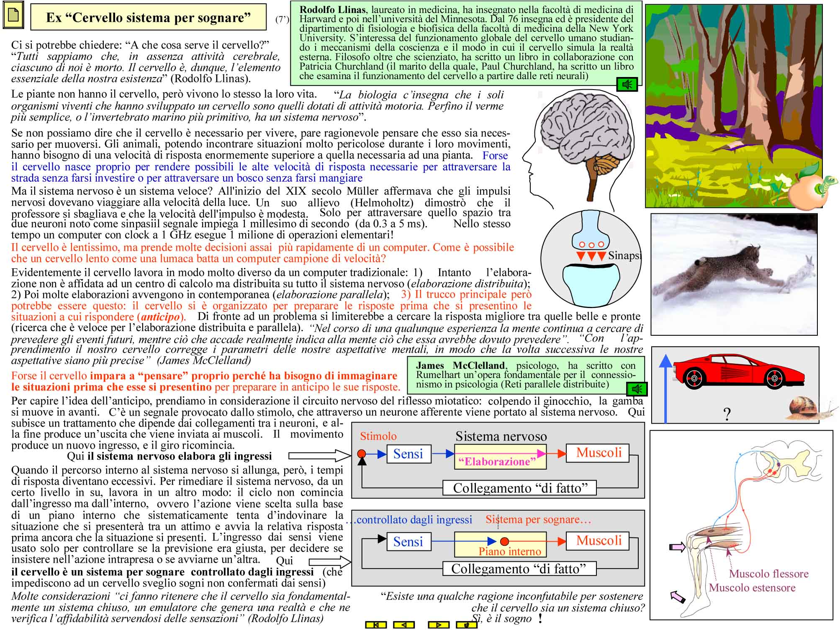Play audio for the James McClelland box
This screenshot has height=630, width=840.
point(637,389)
